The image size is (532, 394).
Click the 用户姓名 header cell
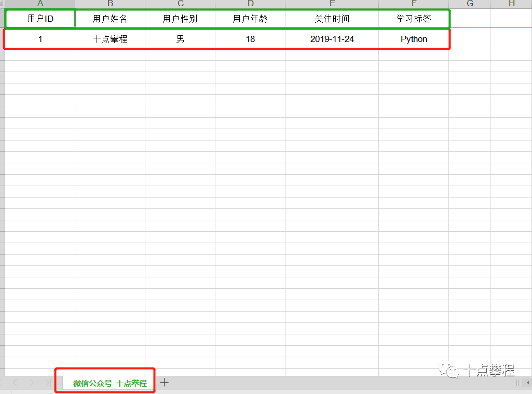pos(110,18)
